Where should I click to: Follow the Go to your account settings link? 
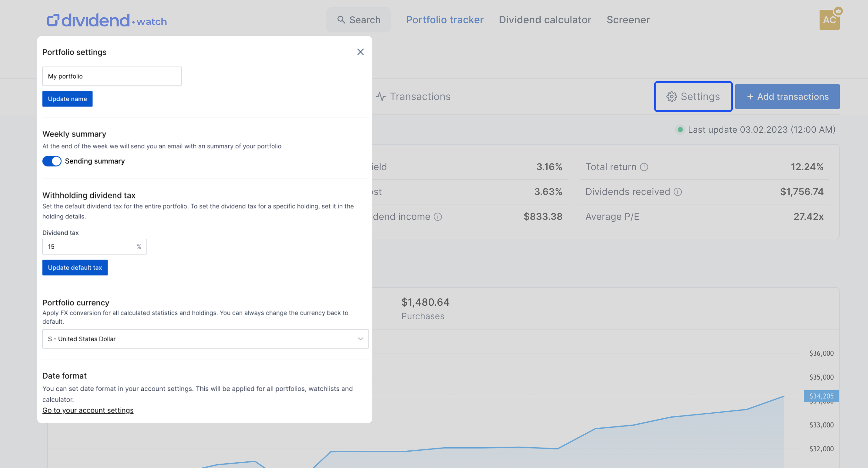coord(88,410)
